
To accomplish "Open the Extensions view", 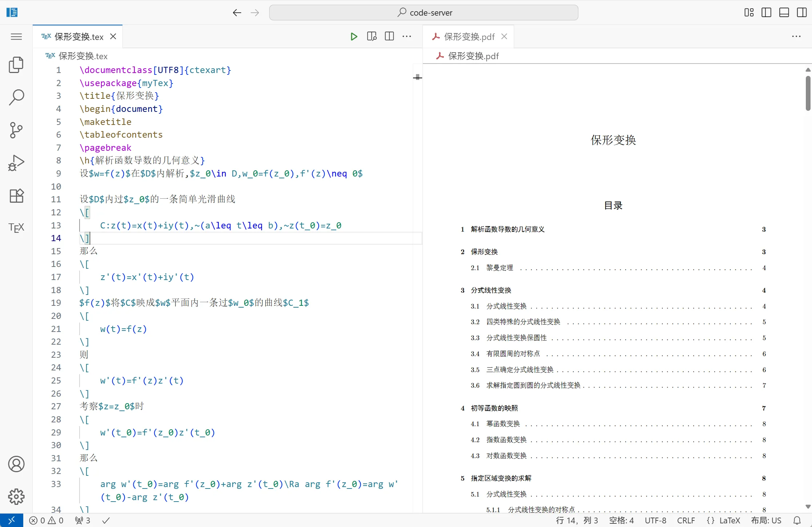I will point(16,196).
